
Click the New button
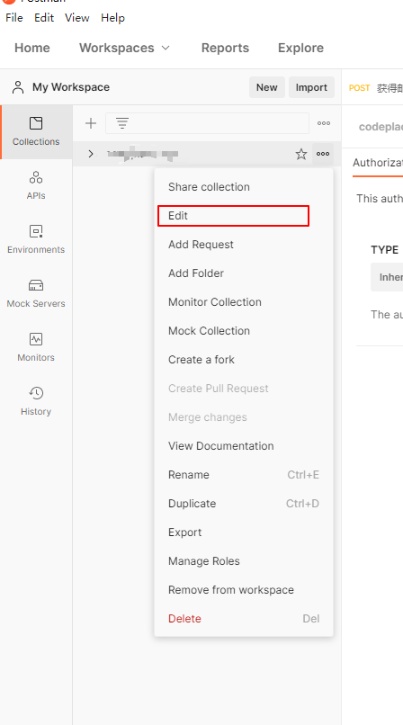pos(267,87)
